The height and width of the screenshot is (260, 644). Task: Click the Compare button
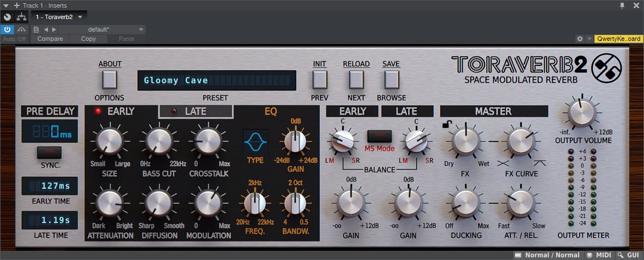[x=50, y=39]
